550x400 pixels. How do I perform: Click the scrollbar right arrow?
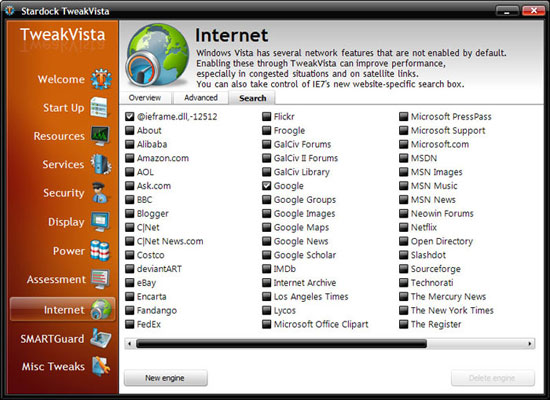[530, 344]
